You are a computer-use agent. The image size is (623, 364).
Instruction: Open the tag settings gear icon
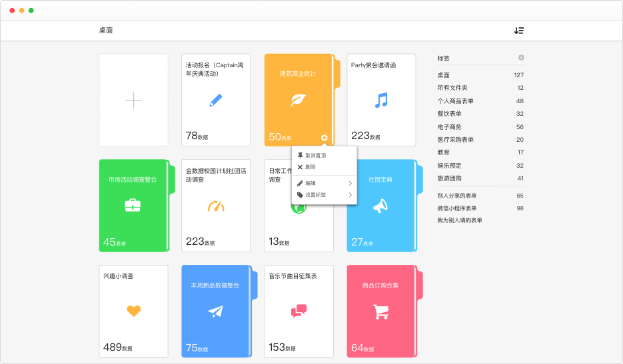[x=521, y=58]
